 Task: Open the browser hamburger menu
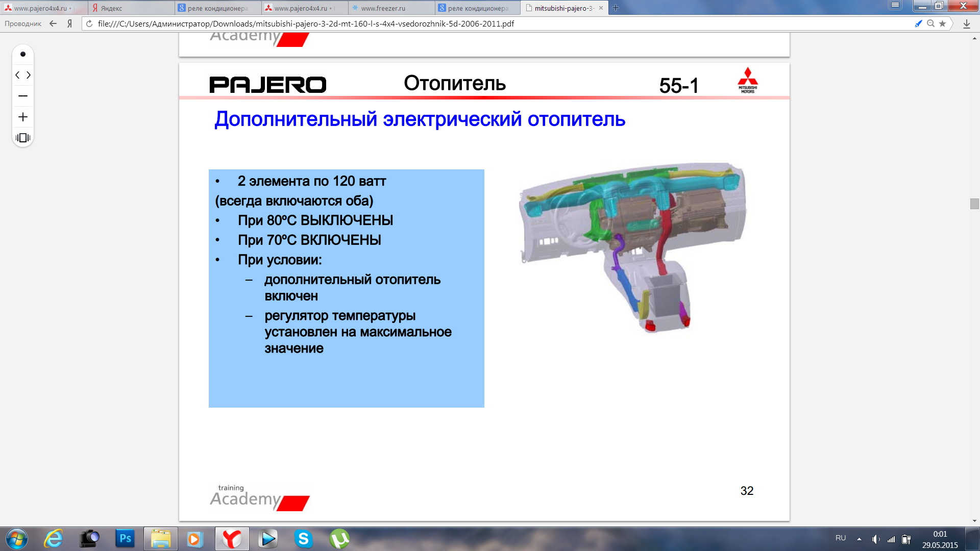point(895,5)
